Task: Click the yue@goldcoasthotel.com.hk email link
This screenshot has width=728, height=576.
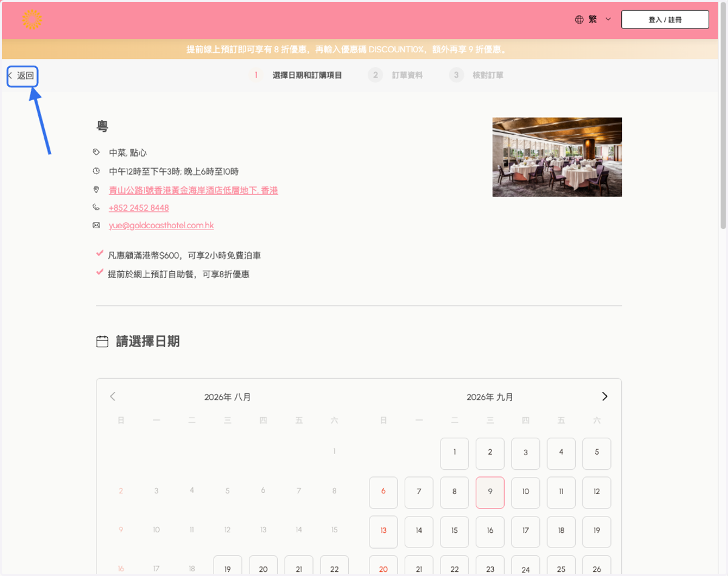Action: tap(161, 225)
